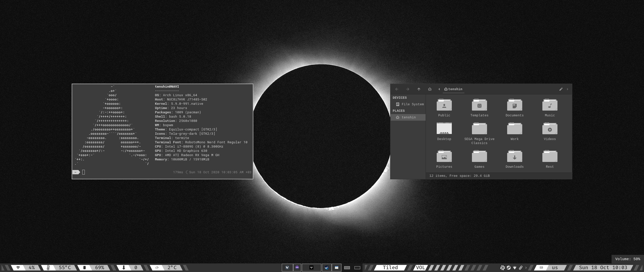Open the Rest folder

(550, 159)
